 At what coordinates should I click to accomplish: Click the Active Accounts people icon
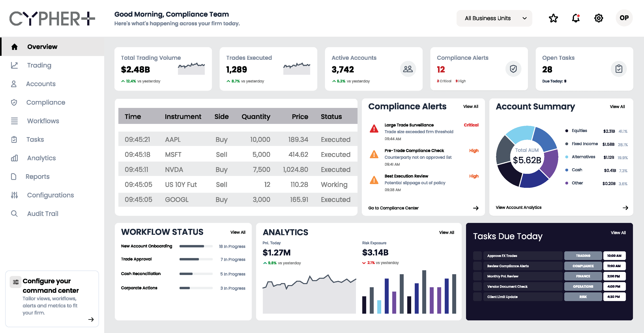point(408,69)
